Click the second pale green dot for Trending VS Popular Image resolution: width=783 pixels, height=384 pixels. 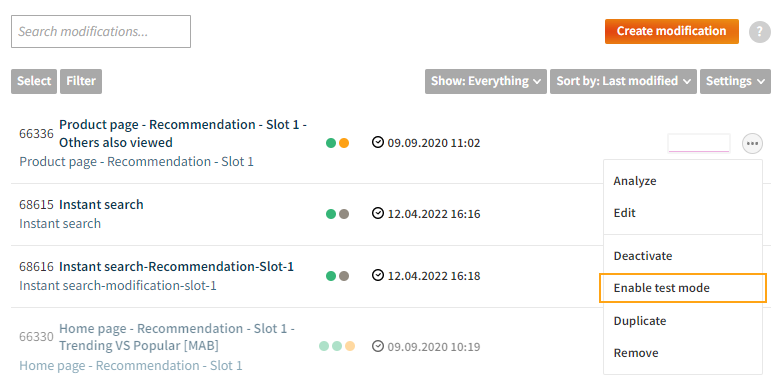337,346
